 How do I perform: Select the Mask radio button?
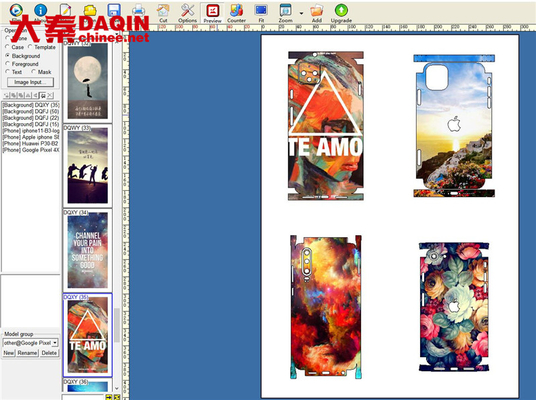(41, 72)
